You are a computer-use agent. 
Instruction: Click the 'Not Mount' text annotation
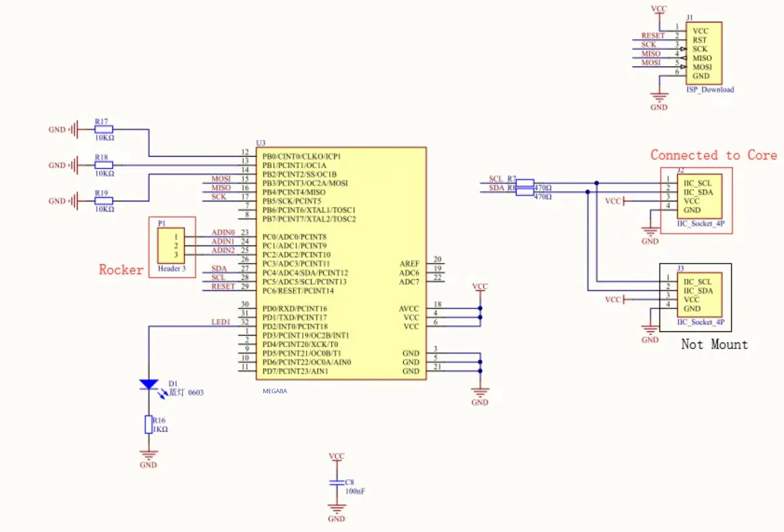tap(714, 344)
